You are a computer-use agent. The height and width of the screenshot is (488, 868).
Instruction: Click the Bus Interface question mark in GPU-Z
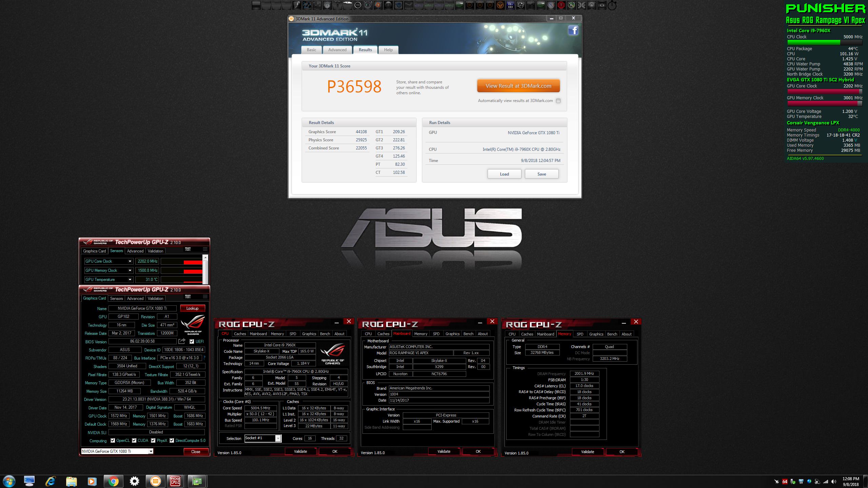(x=204, y=358)
